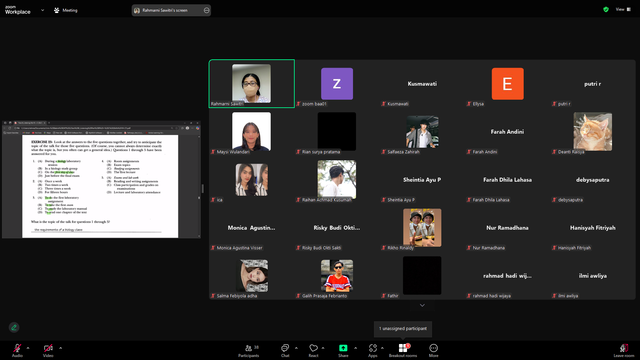Image resolution: width=640 pixels, height=360 pixels.
Task: Open the Zoom Workplace dropdown arrow
Action: (x=42, y=10)
